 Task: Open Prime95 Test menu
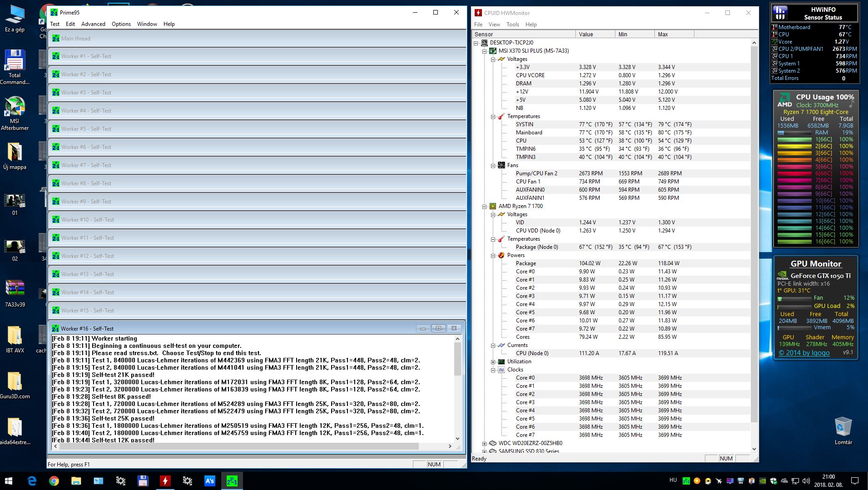[55, 24]
